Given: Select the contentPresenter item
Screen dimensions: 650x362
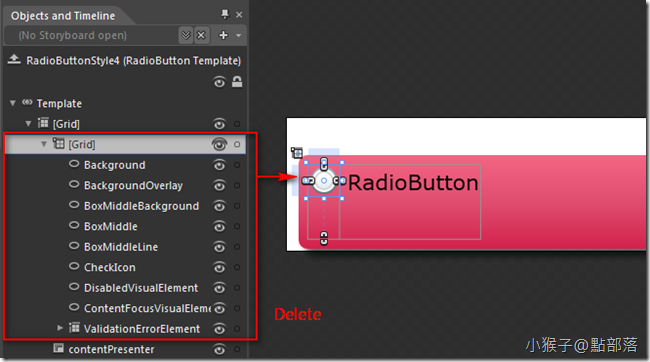Looking at the screenshot, I should [x=112, y=350].
